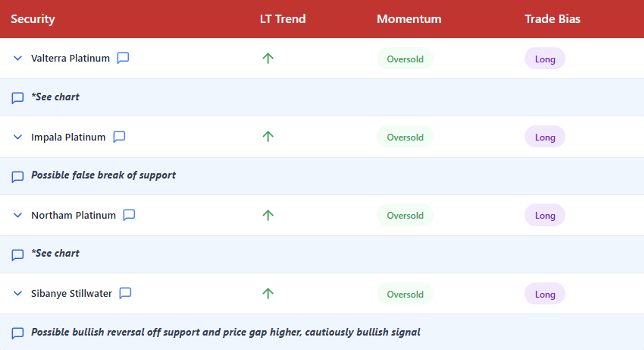Screen dimensions: 644x350
Task: Click comment icon next to Valterra Platinum
Action: (123, 58)
